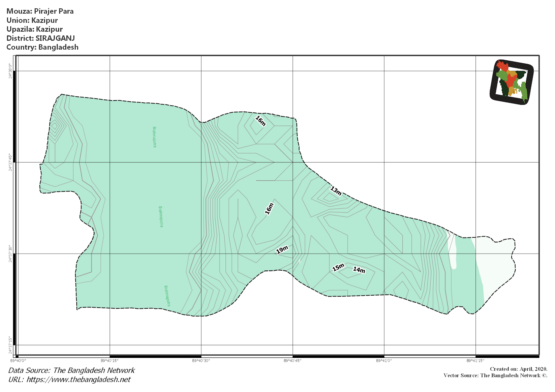555x392 pixels.
Task: Click the 89°40'30" longitude gridline label
Action: pyautogui.click(x=201, y=360)
